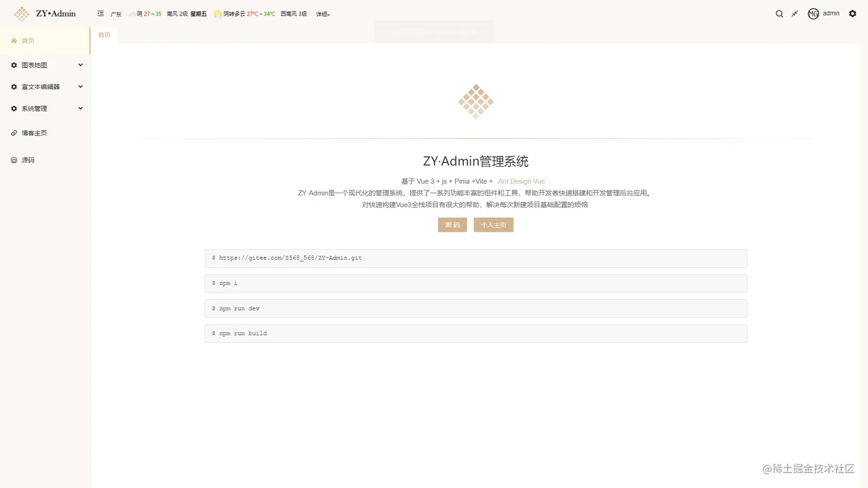Toggle fullscreen with the compress arrows icon
This screenshot has height=488, width=868.
(x=794, y=13)
